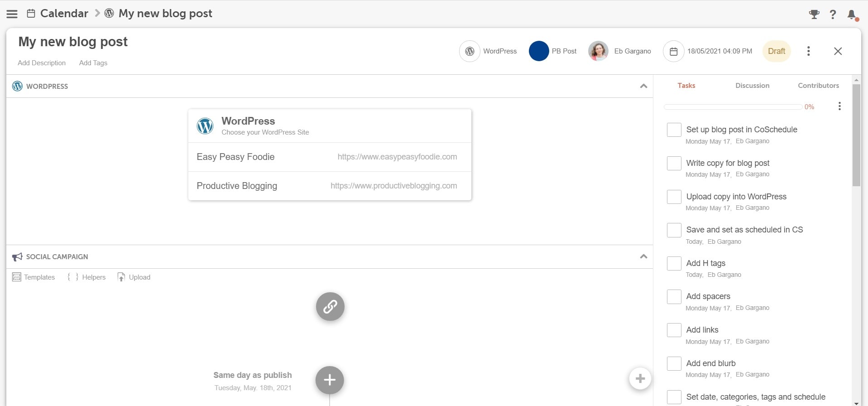Open the trophy achievements icon

point(814,14)
